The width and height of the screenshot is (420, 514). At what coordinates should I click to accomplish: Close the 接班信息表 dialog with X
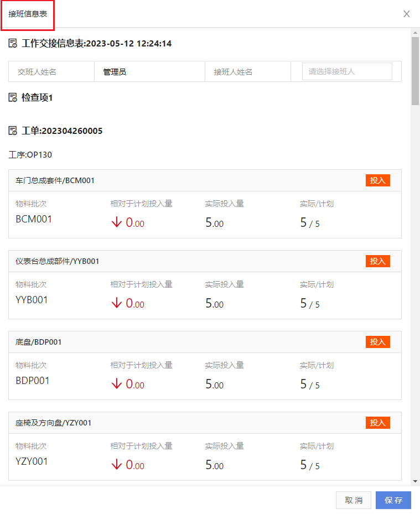tap(407, 14)
